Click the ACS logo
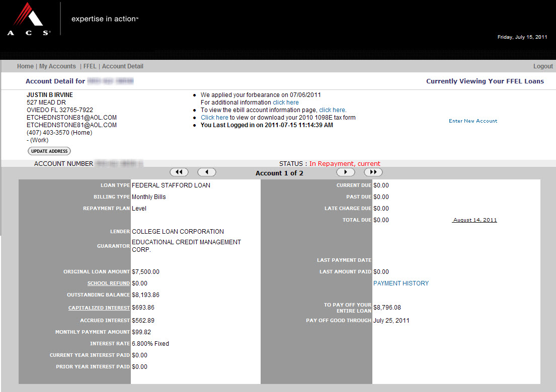Screen dimensions: 556x392 pyautogui.click(x=29, y=19)
